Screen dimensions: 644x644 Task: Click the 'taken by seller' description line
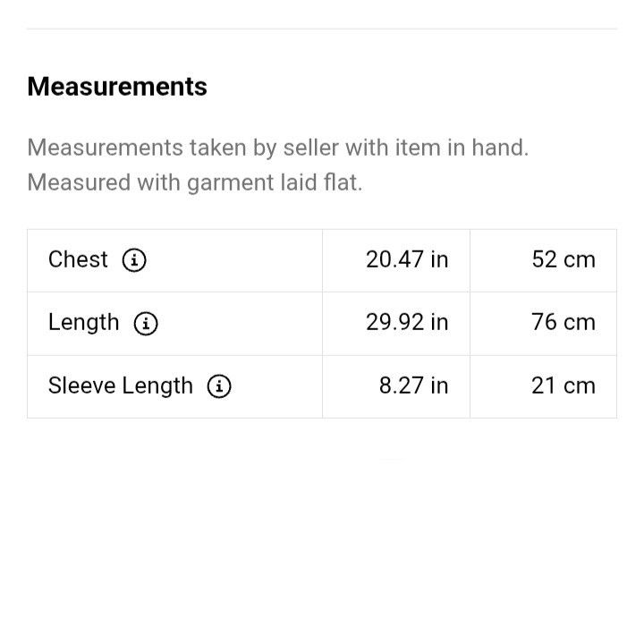[277, 148]
